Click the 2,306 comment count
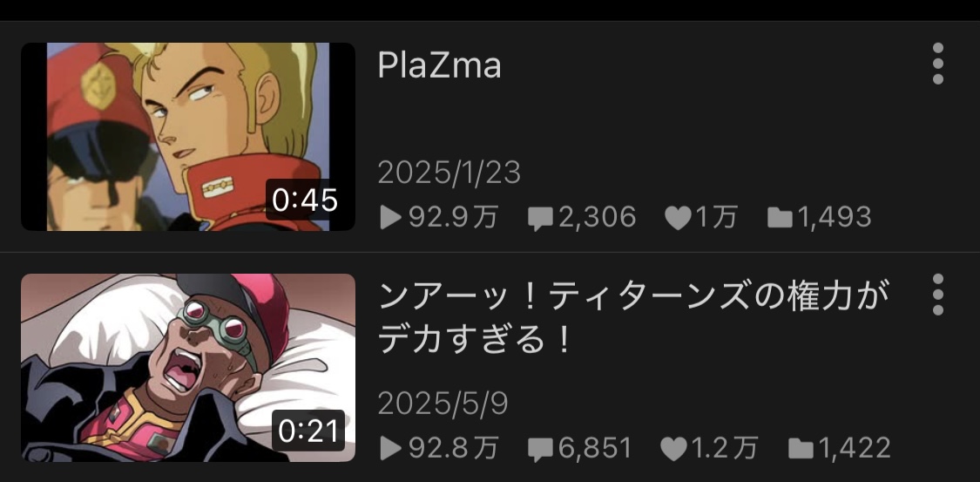This screenshot has height=482, width=980. (597, 218)
